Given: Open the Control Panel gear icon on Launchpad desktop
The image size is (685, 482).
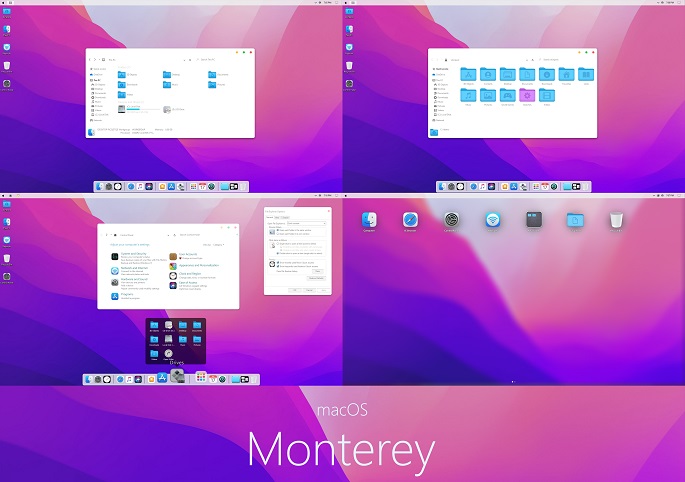Looking at the screenshot, I should (451, 220).
